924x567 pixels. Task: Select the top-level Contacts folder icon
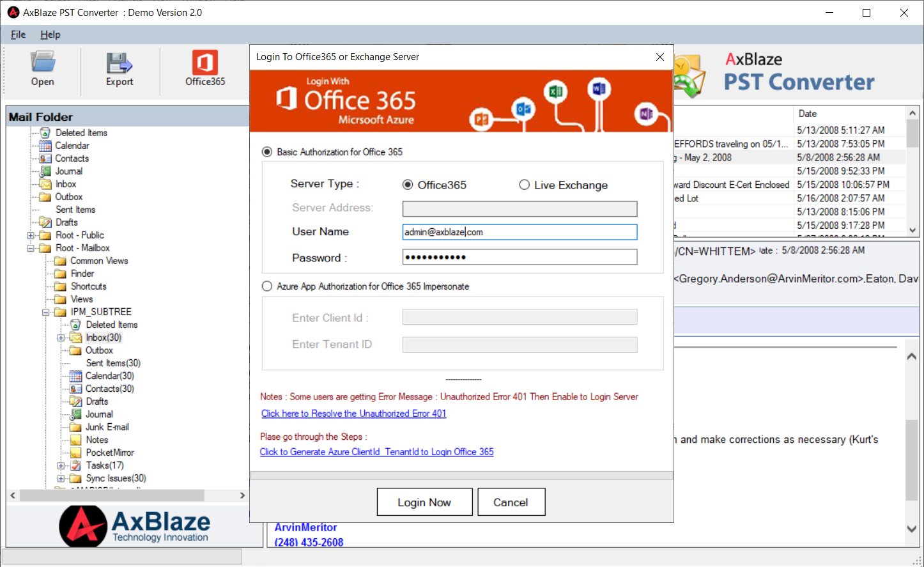(x=45, y=159)
